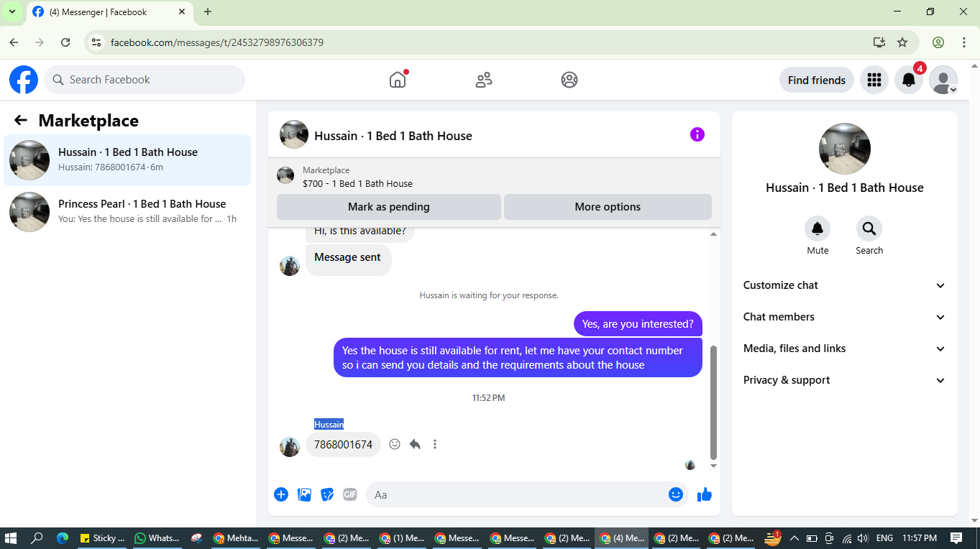Open the Groups icon in top bar
The image size is (980, 549).
pos(569,80)
